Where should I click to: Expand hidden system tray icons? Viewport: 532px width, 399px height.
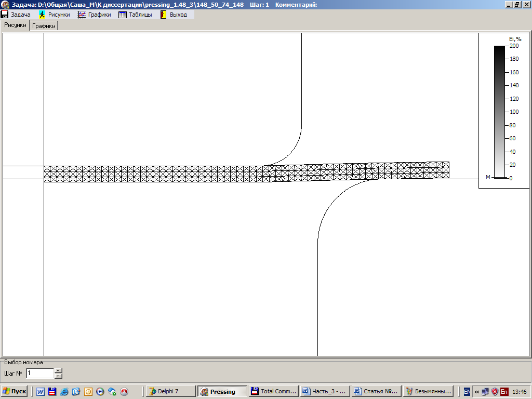(x=476, y=391)
